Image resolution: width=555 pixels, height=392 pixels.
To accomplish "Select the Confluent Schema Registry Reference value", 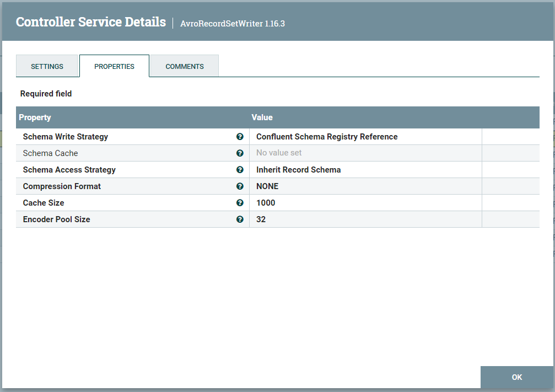I will tap(326, 136).
